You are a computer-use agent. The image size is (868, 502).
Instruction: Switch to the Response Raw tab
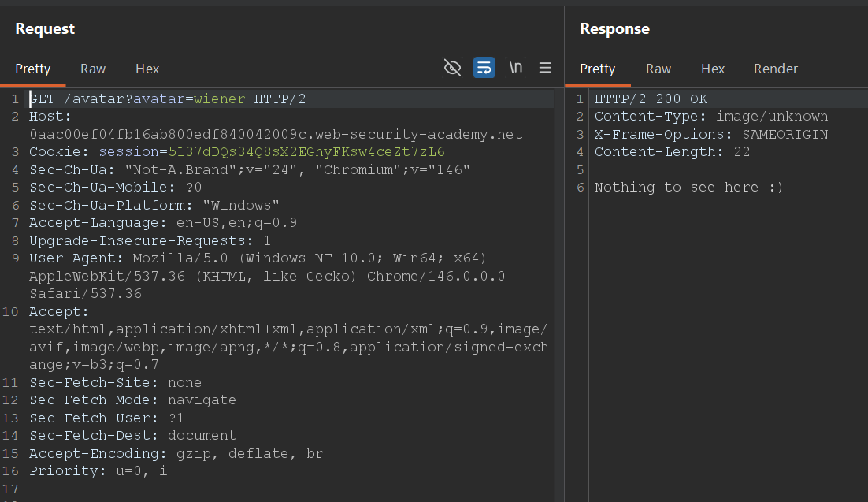click(x=658, y=69)
